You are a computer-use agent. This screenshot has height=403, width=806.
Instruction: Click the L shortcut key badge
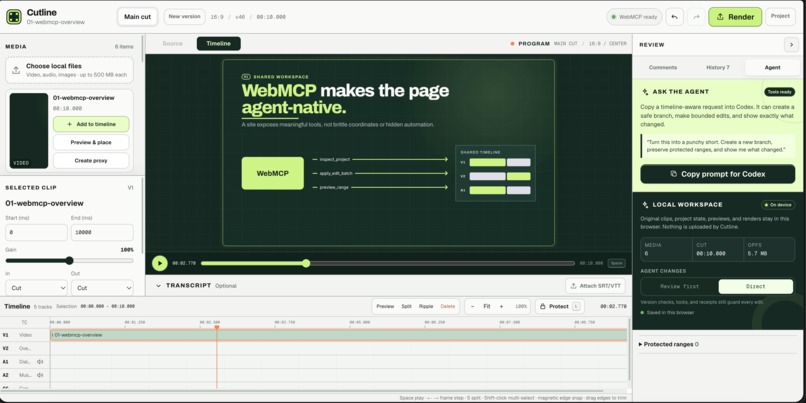coord(576,306)
